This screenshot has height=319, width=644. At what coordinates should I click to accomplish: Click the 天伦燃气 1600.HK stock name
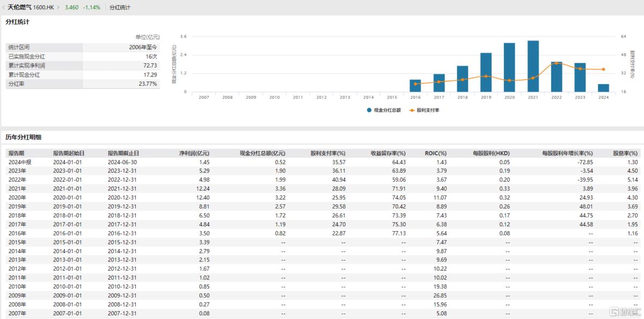31,8
